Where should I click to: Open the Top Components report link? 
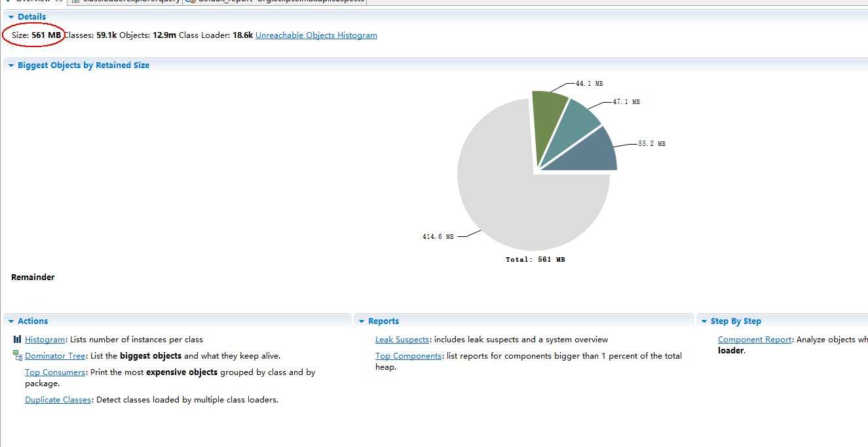(x=408, y=356)
